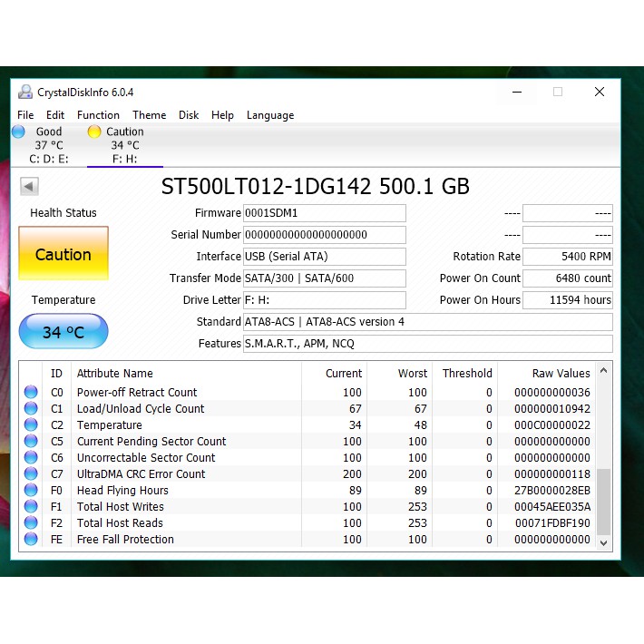Click the previous disk arrow button
Viewport: 644px width, 644px height.
click(29, 186)
